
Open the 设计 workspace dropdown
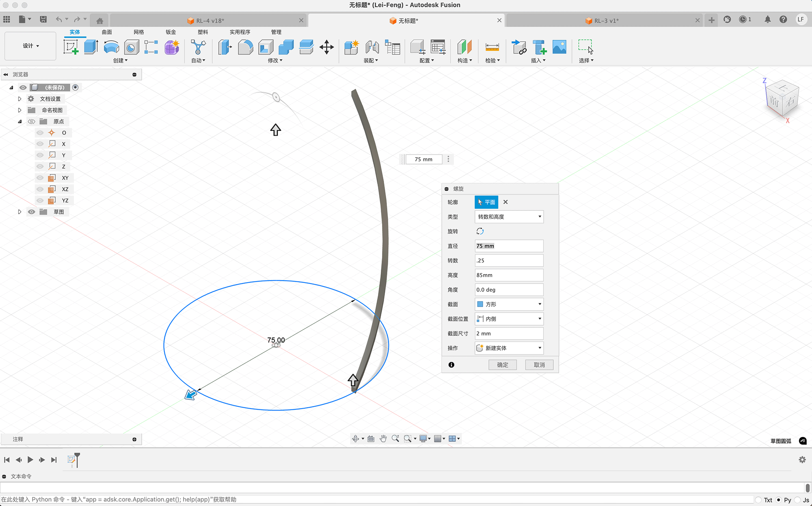click(x=30, y=46)
